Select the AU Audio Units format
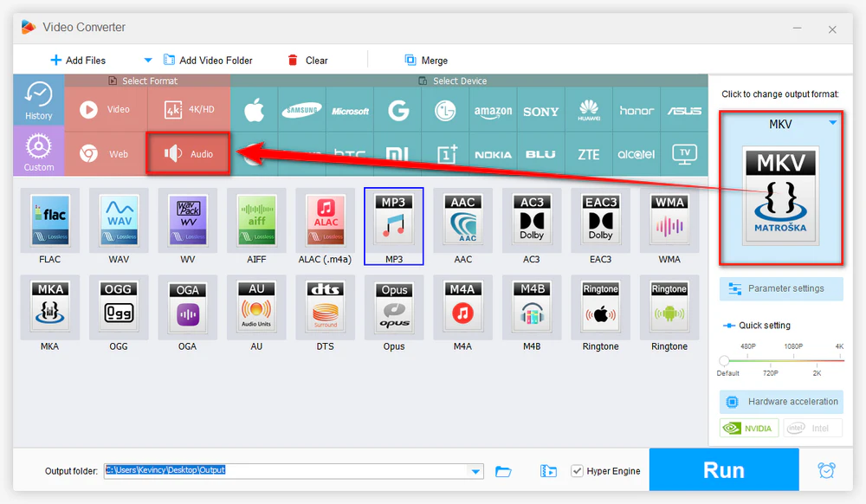 click(x=256, y=307)
